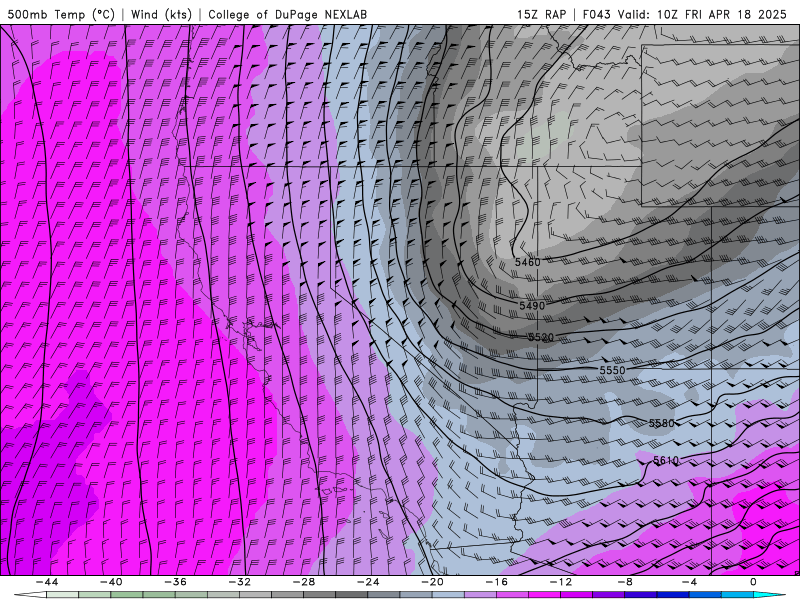
Task: Click the 'Wind (kts)' header label
Action: click(x=161, y=15)
